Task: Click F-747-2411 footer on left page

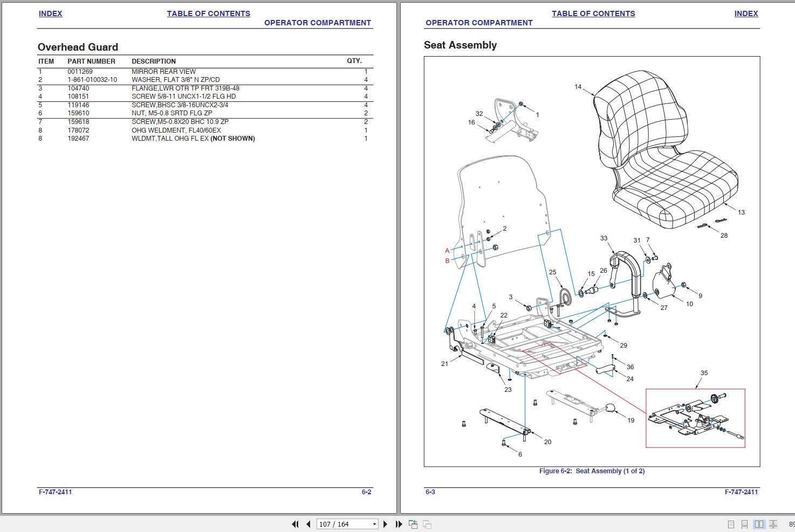Action: (55, 492)
